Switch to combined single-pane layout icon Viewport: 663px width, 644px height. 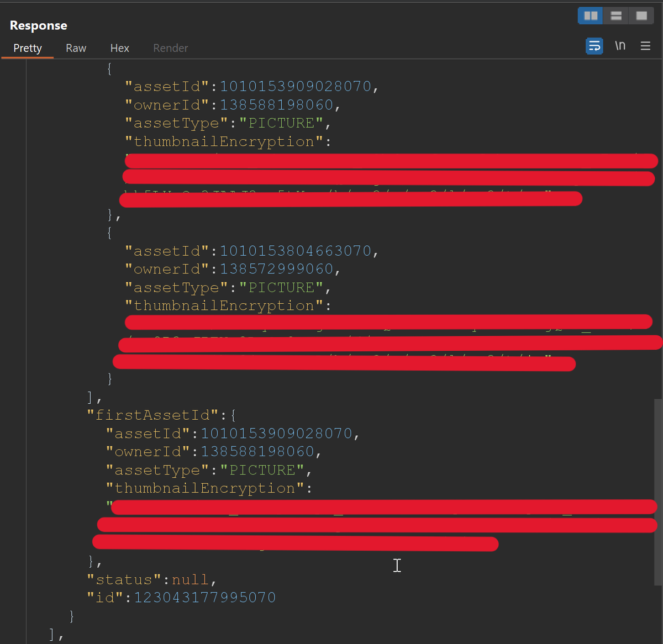641,15
